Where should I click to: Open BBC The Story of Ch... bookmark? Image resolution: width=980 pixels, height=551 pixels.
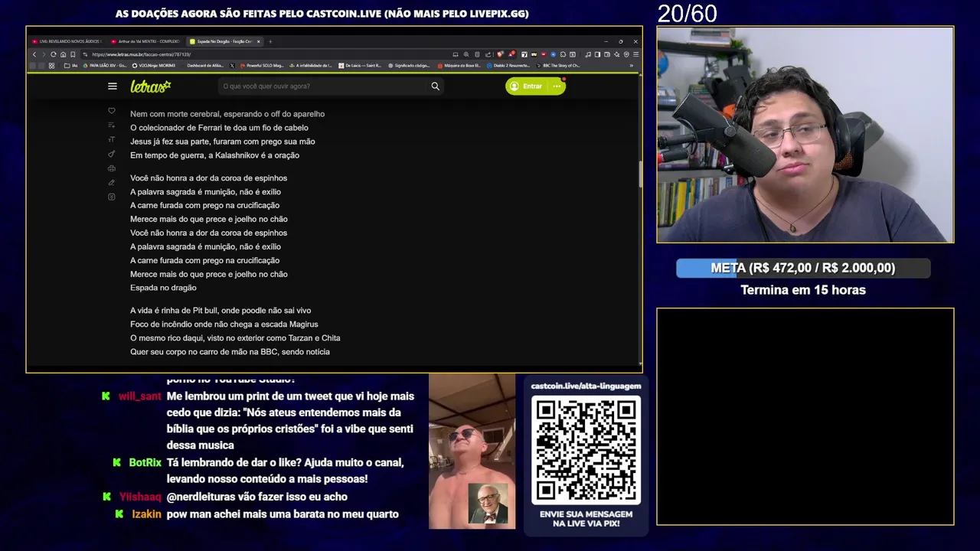pos(557,66)
